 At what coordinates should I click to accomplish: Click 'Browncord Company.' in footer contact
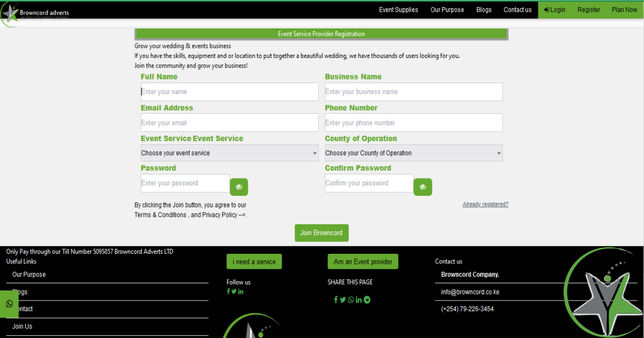(470, 275)
